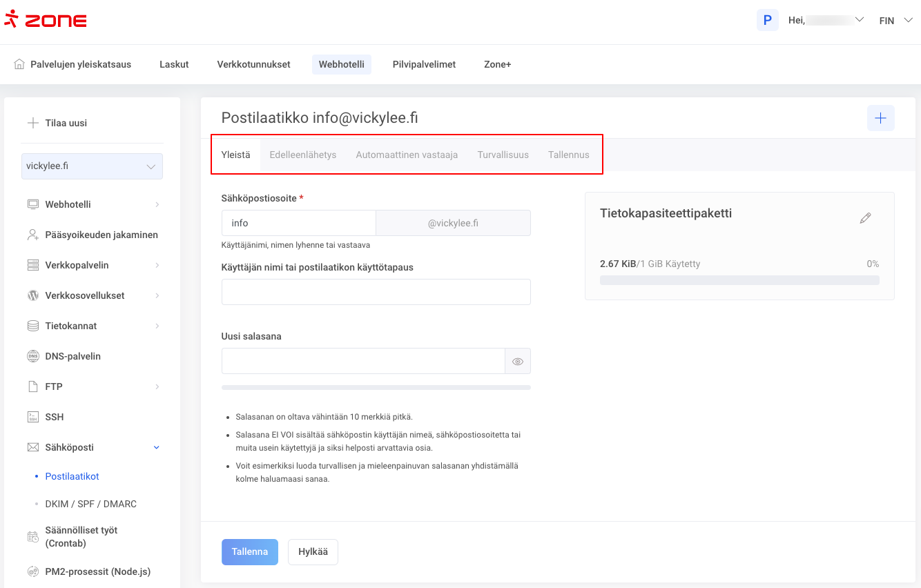921x588 pixels.
Task: Toggle password visibility eye icon
Action: point(518,361)
